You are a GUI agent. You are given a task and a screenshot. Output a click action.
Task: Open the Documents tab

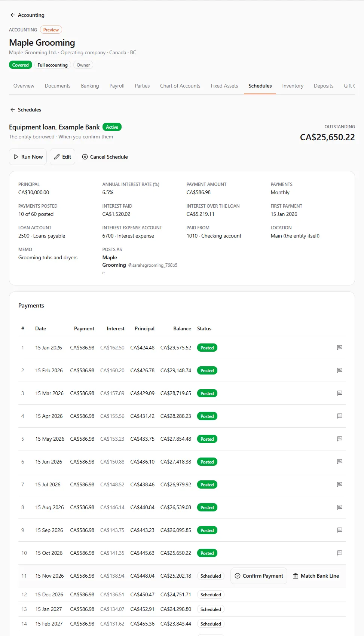click(x=58, y=86)
